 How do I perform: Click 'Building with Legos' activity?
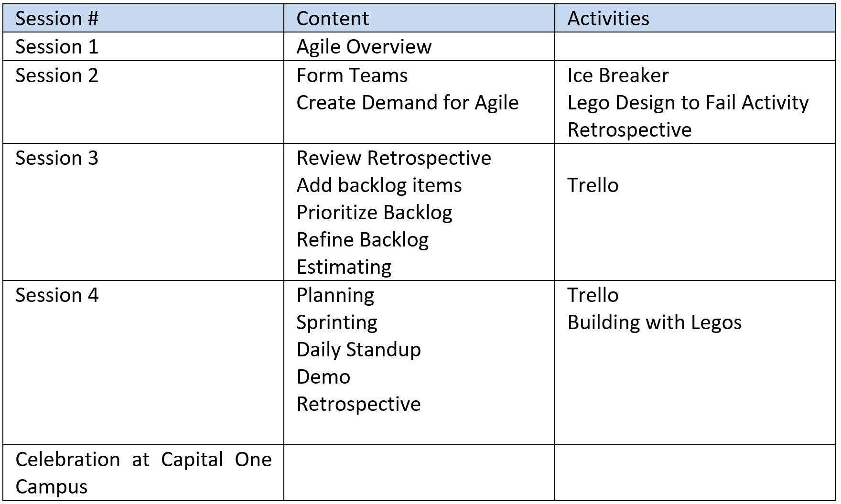coord(655,322)
